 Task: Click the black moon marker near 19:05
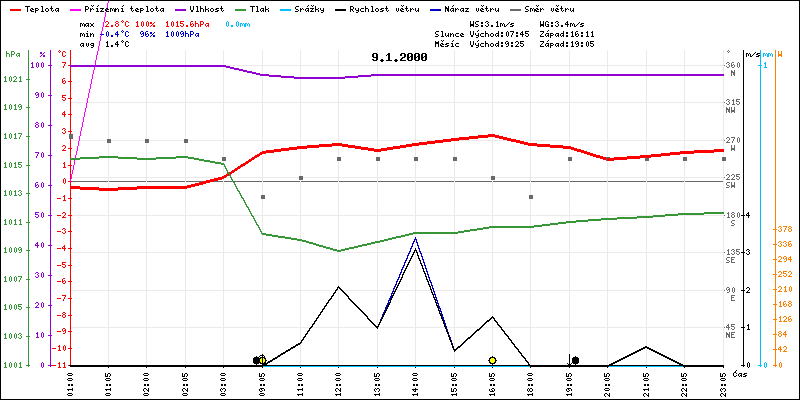pos(575,360)
